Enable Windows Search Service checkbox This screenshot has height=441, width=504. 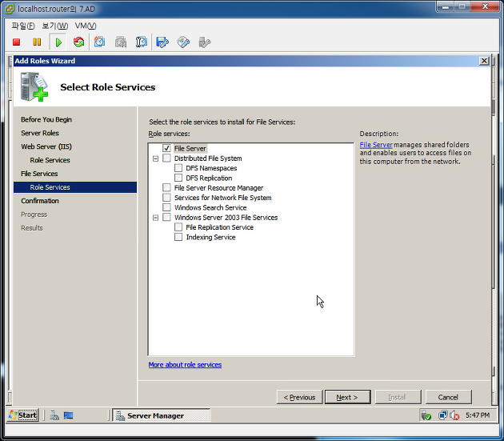166,207
